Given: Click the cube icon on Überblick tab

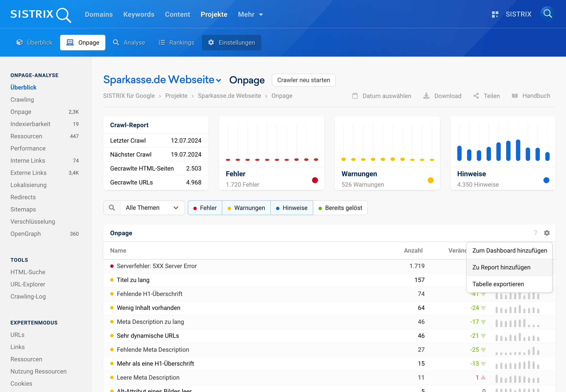Looking at the screenshot, I should point(20,42).
